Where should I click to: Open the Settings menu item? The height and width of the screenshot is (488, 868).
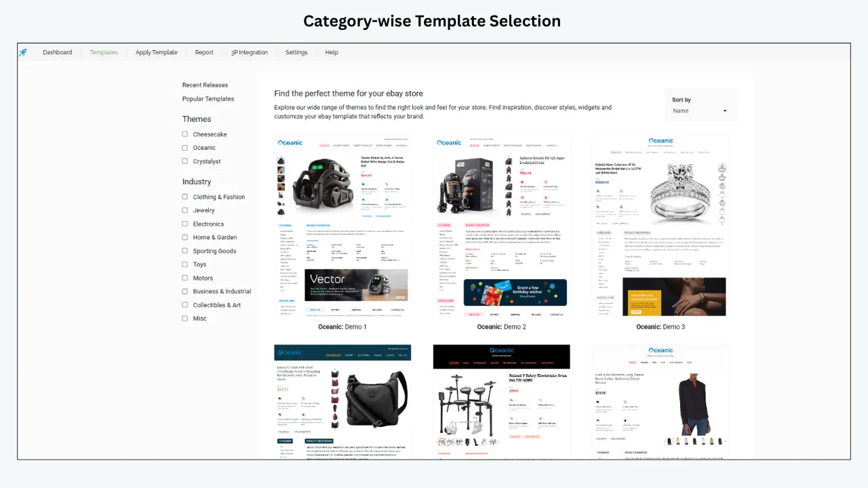point(296,52)
